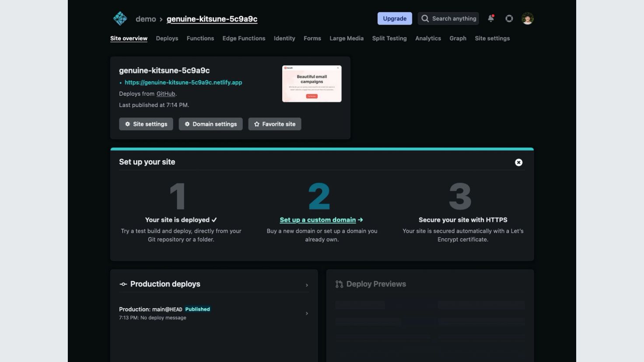The height and width of the screenshot is (362, 644).
Task: Click the Upgrade button
Action: (395, 18)
